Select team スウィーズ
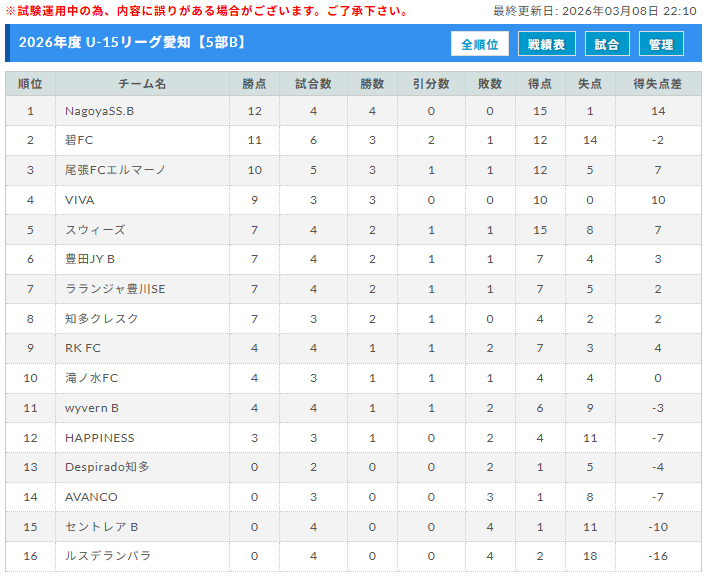This screenshot has width=707, height=576. pyautogui.click(x=95, y=230)
